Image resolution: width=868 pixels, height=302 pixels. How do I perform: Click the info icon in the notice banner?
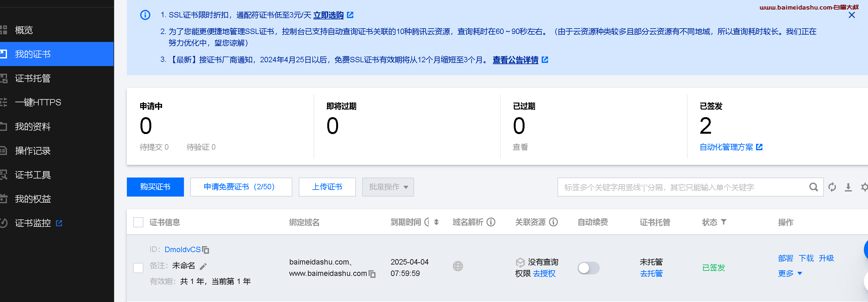point(145,15)
